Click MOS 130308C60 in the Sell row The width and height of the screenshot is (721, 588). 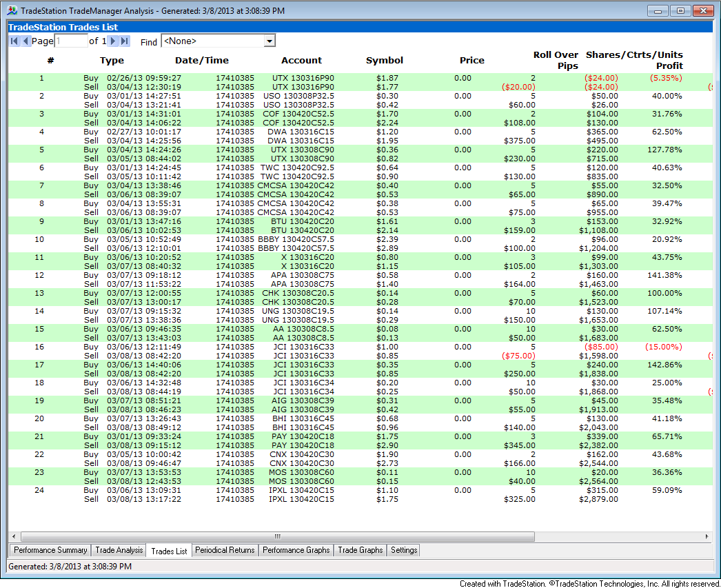point(301,481)
